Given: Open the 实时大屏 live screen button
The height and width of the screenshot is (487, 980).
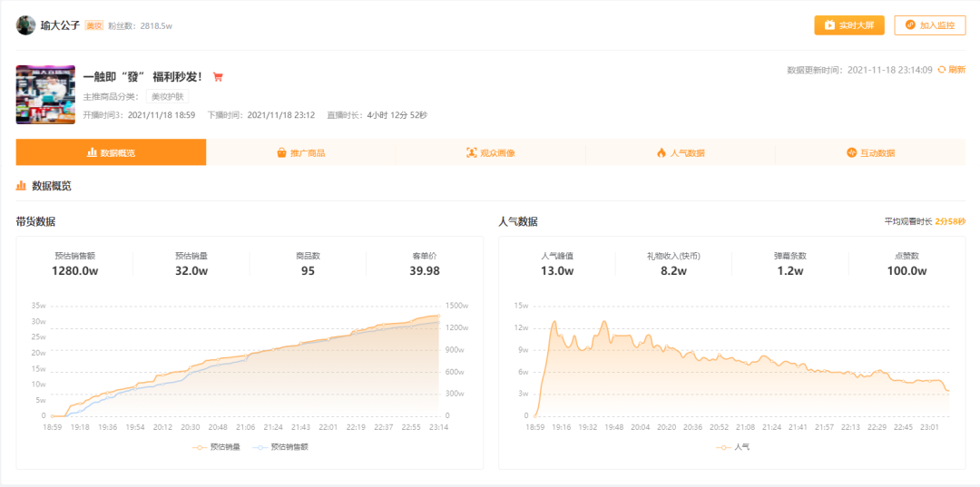Looking at the screenshot, I should point(848,25).
